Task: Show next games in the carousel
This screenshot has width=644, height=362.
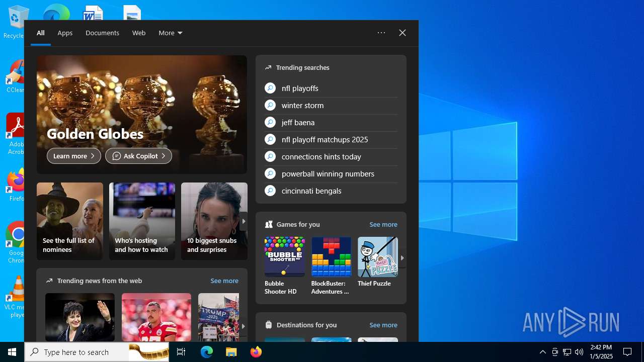Action: pyautogui.click(x=402, y=258)
